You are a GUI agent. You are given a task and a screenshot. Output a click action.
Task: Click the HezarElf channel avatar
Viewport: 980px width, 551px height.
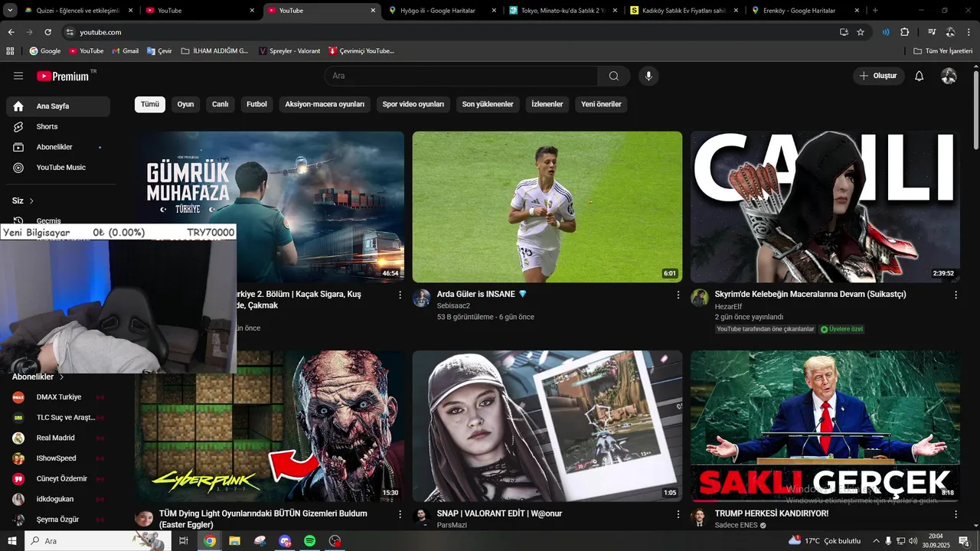pyautogui.click(x=700, y=298)
